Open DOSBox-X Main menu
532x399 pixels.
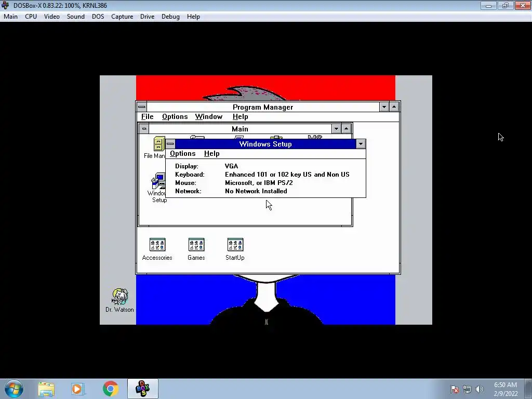(10, 17)
